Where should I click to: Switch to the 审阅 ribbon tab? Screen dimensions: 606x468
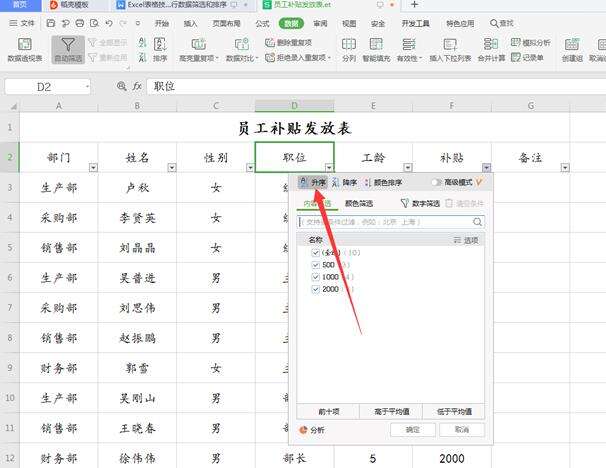320,24
